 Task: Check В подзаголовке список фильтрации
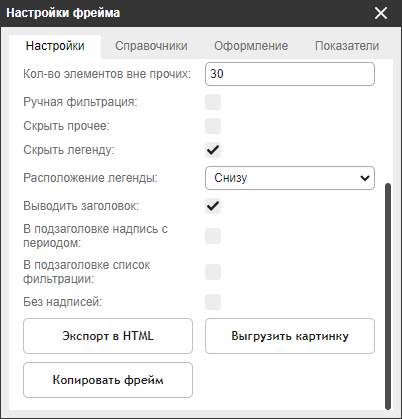(x=213, y=272)
